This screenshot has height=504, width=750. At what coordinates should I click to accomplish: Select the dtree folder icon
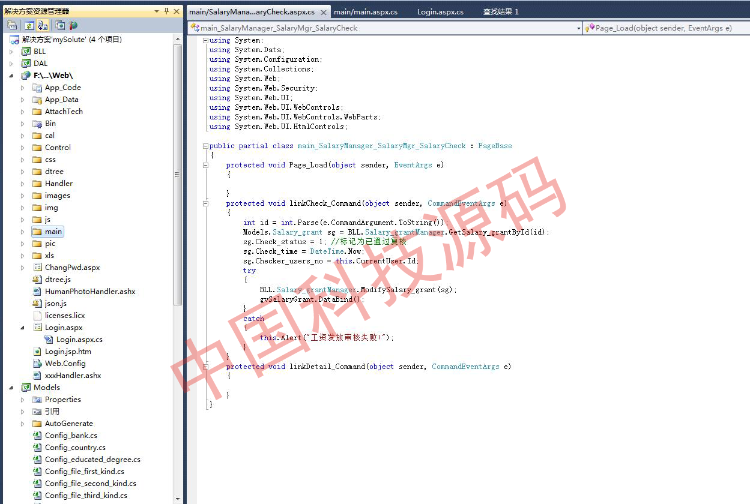(37, 171)
